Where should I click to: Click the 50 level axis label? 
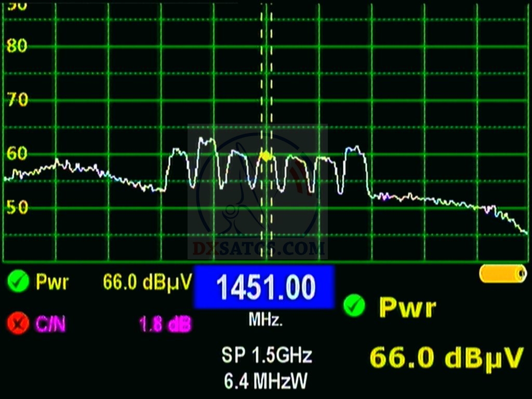click(x=17, y=207)
